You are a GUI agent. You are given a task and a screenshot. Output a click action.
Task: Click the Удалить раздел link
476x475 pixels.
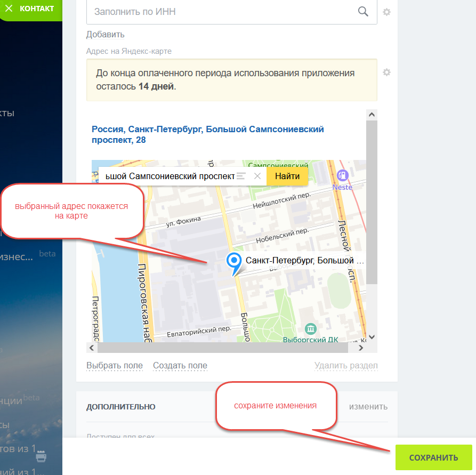346,365
